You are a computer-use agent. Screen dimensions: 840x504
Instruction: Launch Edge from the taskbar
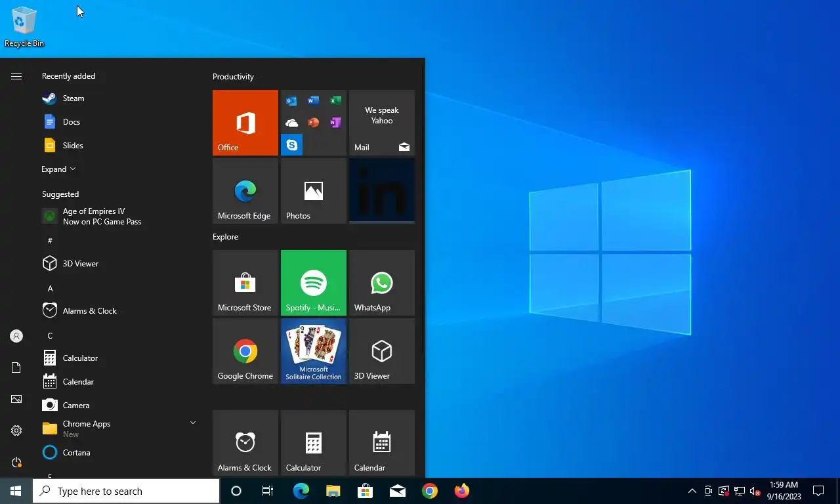pos(301,491)
